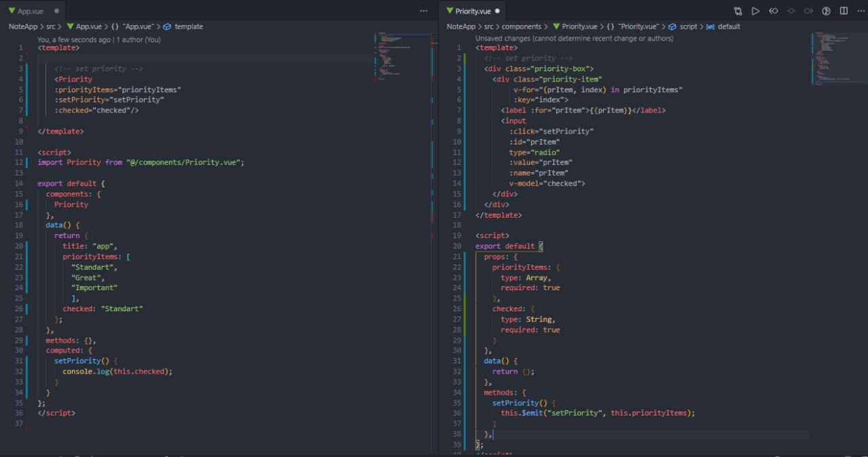Click the type: String line

click(x=528, y=319)
